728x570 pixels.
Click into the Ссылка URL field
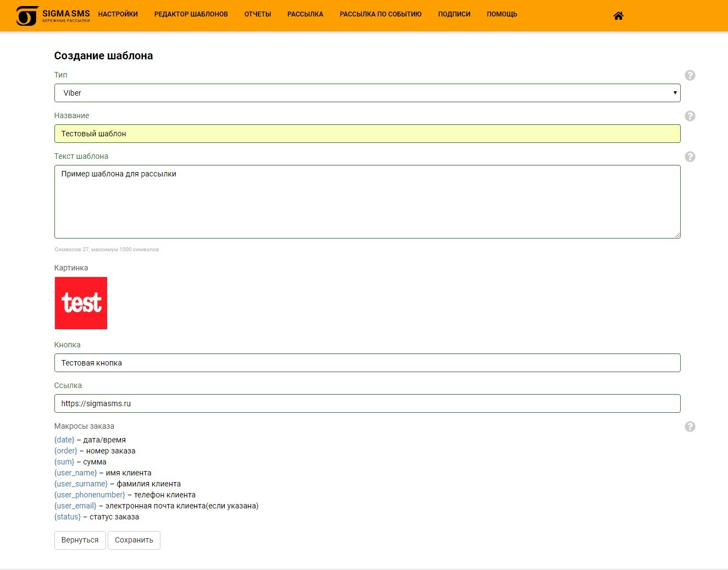(367, 403)
